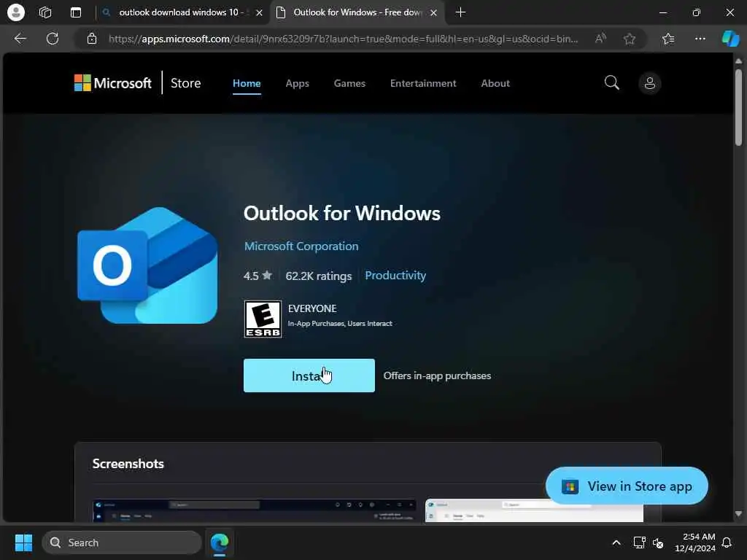Open the dark-theme Outlook screenshot thumbnail
Viewport: 747px width, 560px height.
click(x=255, y=510)
